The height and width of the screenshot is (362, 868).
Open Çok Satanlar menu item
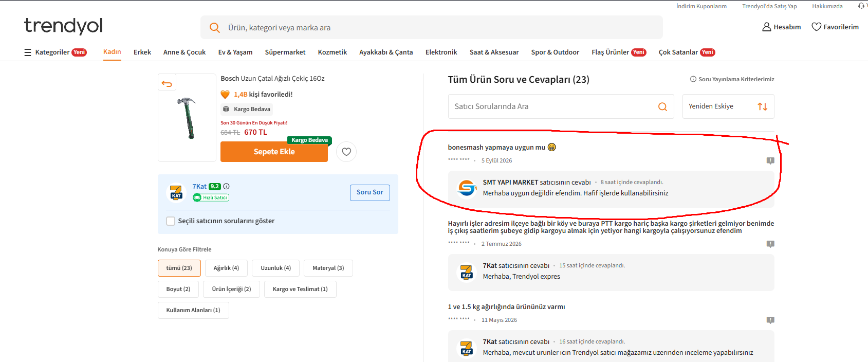(x=687, y=52)
